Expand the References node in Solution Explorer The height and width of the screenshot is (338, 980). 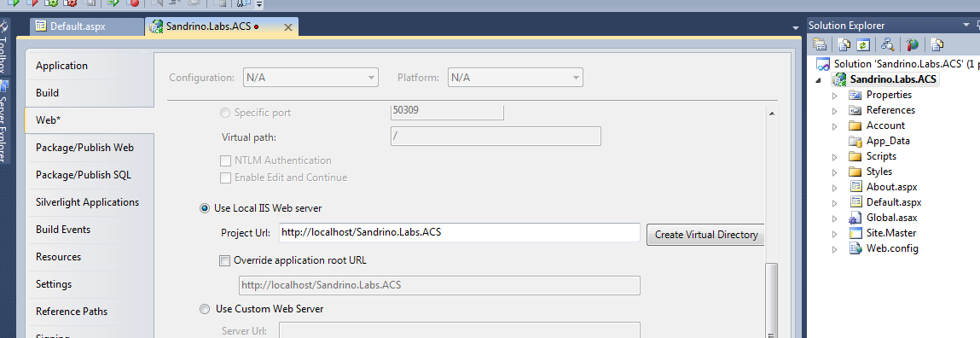834,111
